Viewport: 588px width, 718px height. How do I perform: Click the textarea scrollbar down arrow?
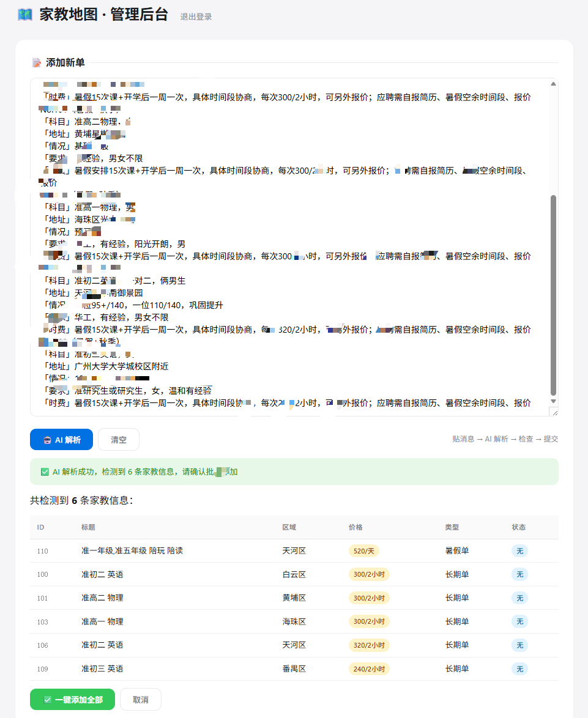(x=553, y=401)
